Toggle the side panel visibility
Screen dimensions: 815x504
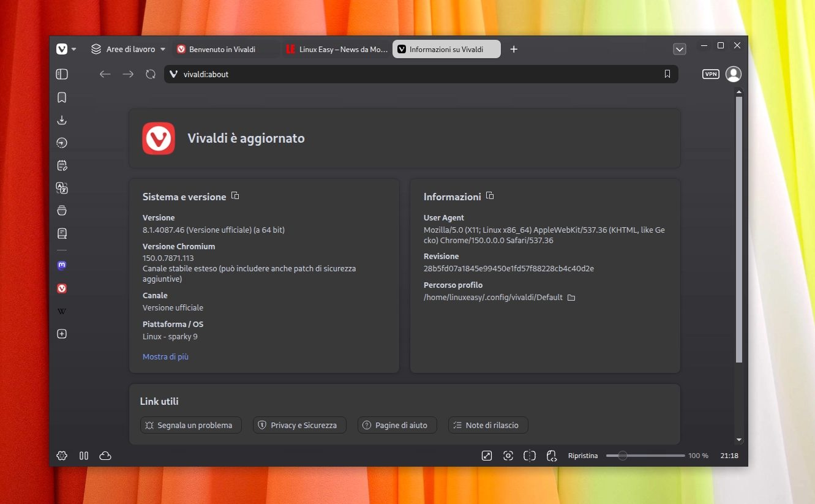tap(62, 74)
